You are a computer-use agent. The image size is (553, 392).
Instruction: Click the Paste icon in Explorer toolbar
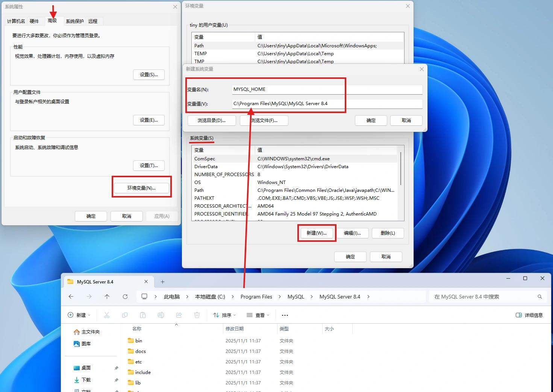[143, 315]
